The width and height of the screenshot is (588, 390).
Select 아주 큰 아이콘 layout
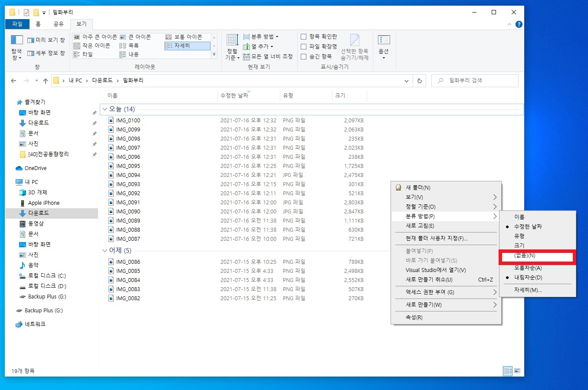point(95,37)
